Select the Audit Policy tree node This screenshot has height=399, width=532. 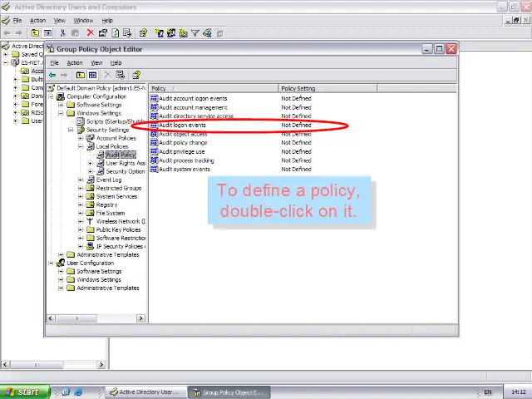[x=121, y=155]
